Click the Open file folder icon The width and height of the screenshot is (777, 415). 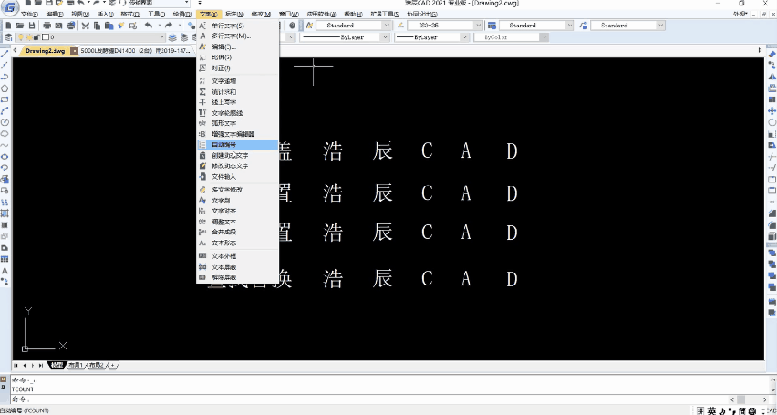coord(20,25)
